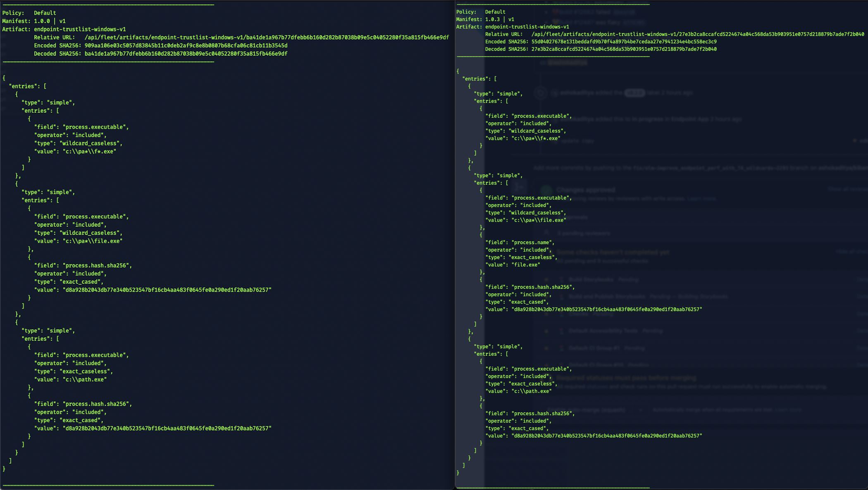Click Decoded SHA256 hash in right pane
This screenshot has height=490, width=868.
(x=624, y=49)
